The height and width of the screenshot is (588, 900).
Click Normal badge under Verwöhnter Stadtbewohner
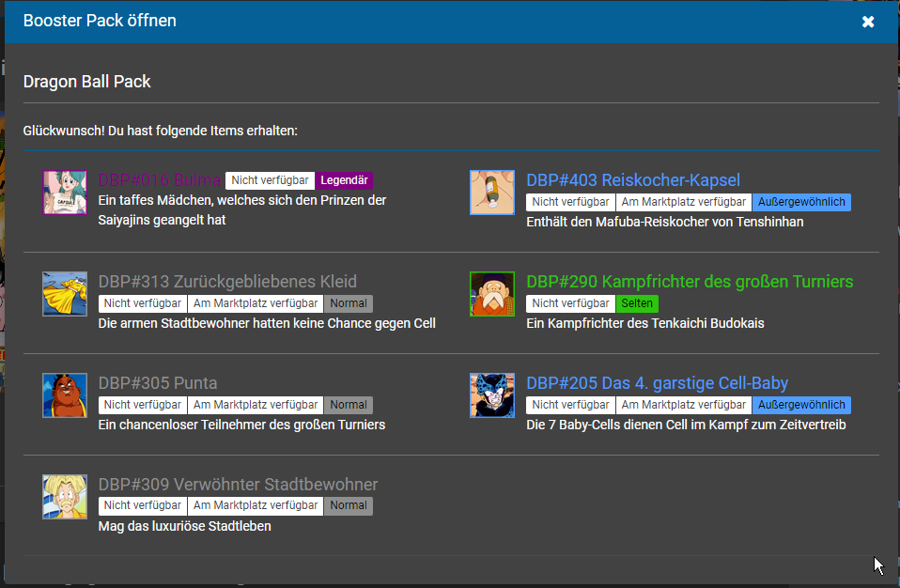click(349, 506)
